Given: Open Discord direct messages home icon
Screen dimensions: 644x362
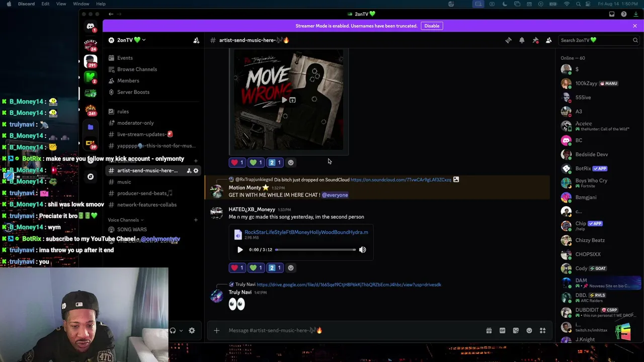Looking at the screenshot, I should (x=91, y=27).
